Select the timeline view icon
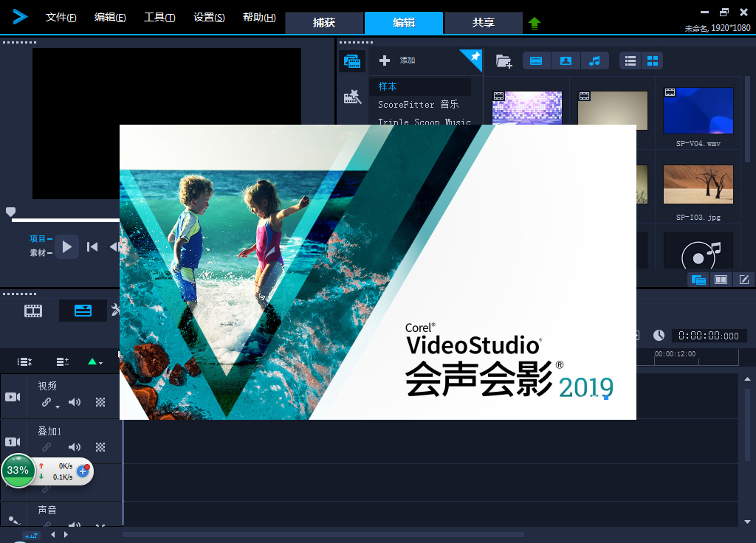This screenshot has width=756, height=543. pyautogui.click(x=83, y=311)
